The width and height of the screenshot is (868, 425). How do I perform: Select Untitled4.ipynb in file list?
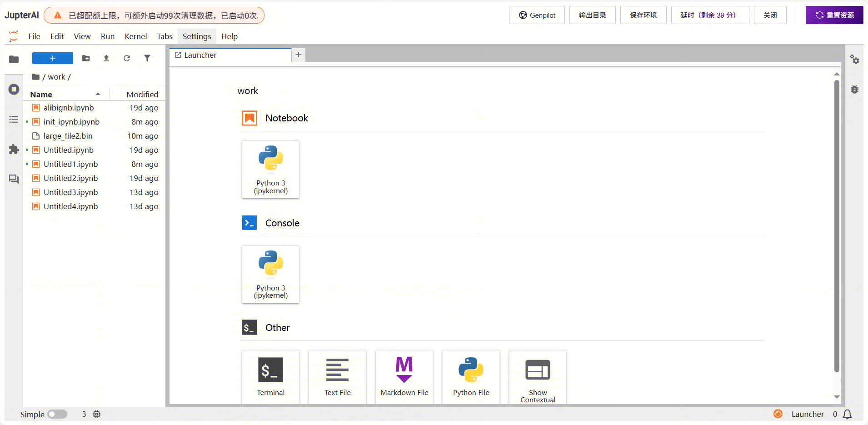point(95,206)
